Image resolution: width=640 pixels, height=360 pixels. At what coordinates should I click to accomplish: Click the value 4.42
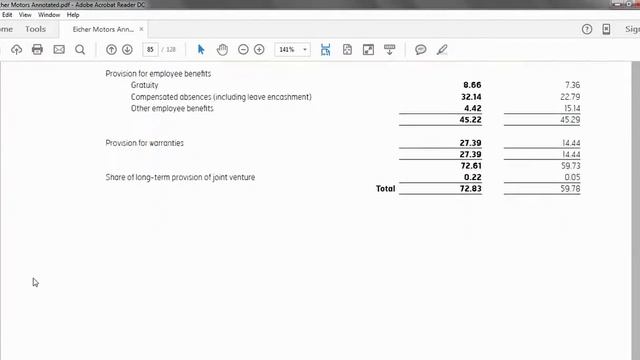click(473, 108)
